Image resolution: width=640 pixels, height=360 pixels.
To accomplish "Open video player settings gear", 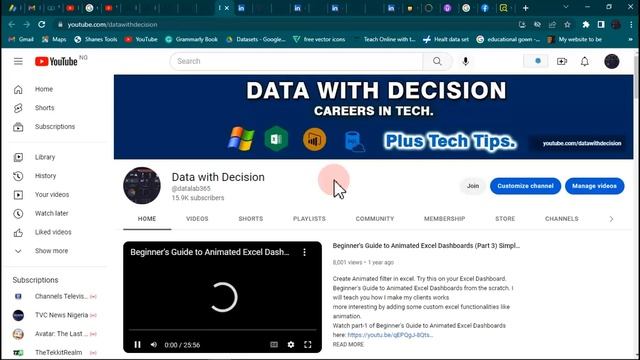I will (291, 345).
